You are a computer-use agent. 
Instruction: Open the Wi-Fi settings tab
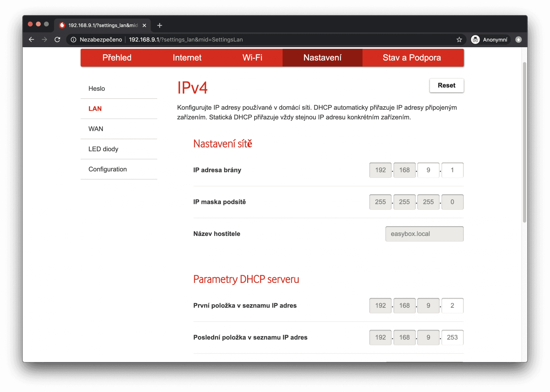click(252, 57)
